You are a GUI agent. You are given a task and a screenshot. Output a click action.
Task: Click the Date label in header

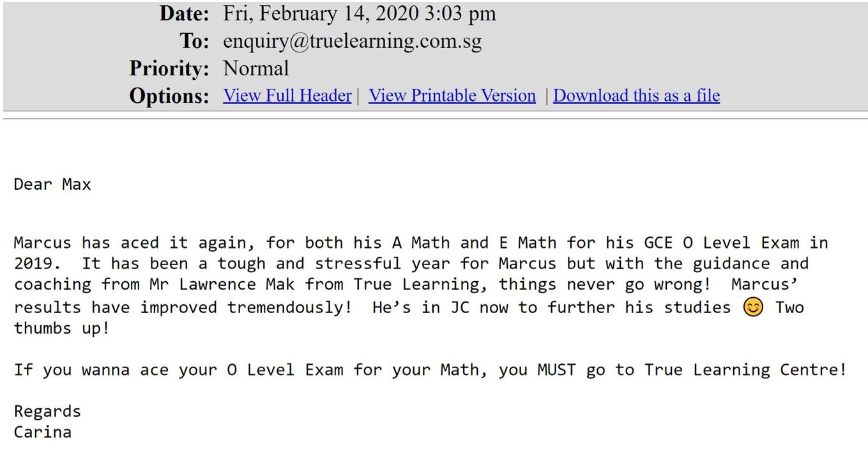[185, 13]
